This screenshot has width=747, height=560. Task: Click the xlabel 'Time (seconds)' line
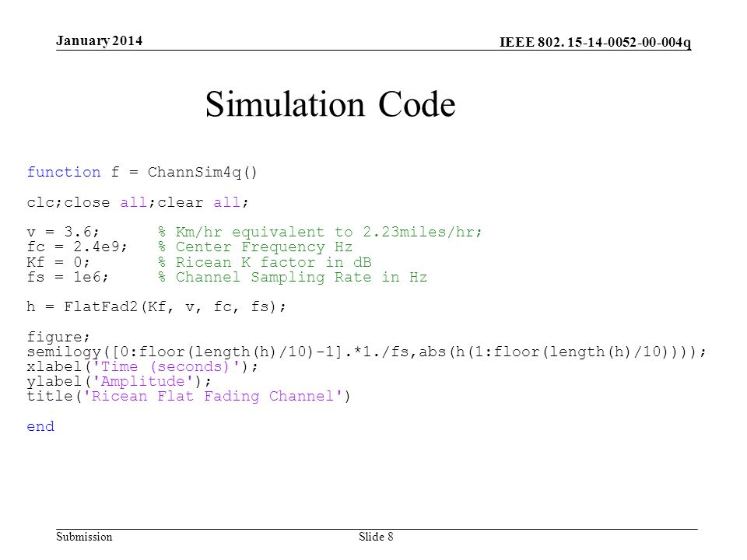point(142,366)
